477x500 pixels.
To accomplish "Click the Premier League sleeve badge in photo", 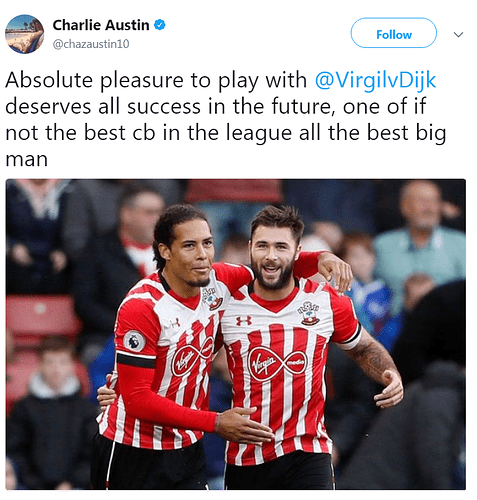I will click(x=135, y=341).
